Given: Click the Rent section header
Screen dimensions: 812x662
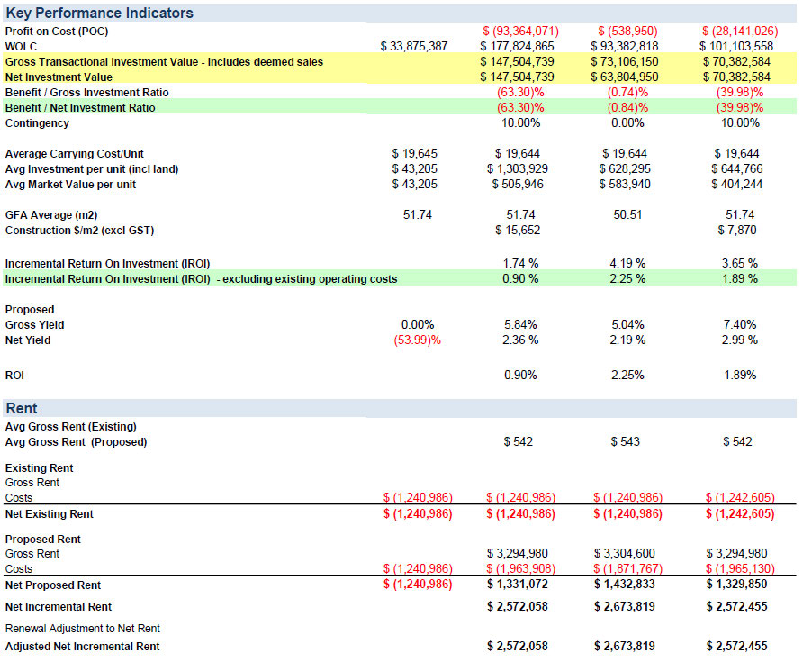Looking at the screenshot, I should (22, 408).
